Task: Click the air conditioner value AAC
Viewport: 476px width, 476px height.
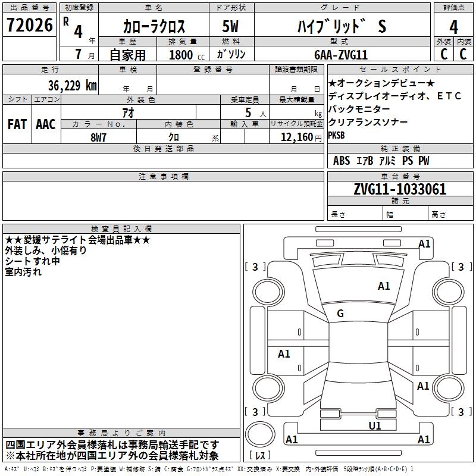Action: click(46, 124)
